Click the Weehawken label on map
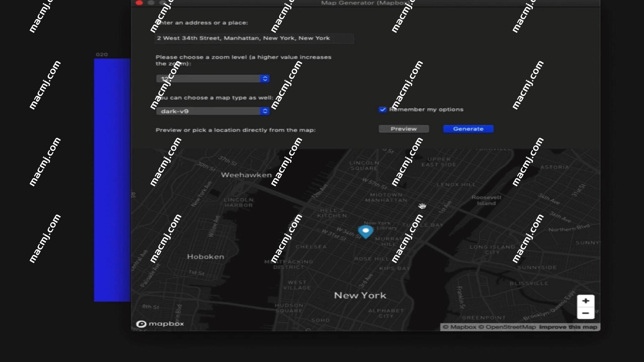Image resolution: width=644 pixels, height=362 pixels. pyautogui.click(x=247, y=175)
